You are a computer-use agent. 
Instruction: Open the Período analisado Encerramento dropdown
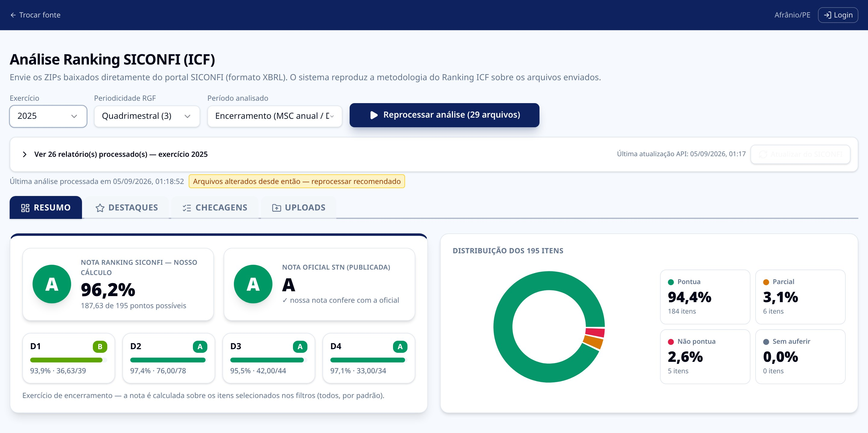pos(275,116)
